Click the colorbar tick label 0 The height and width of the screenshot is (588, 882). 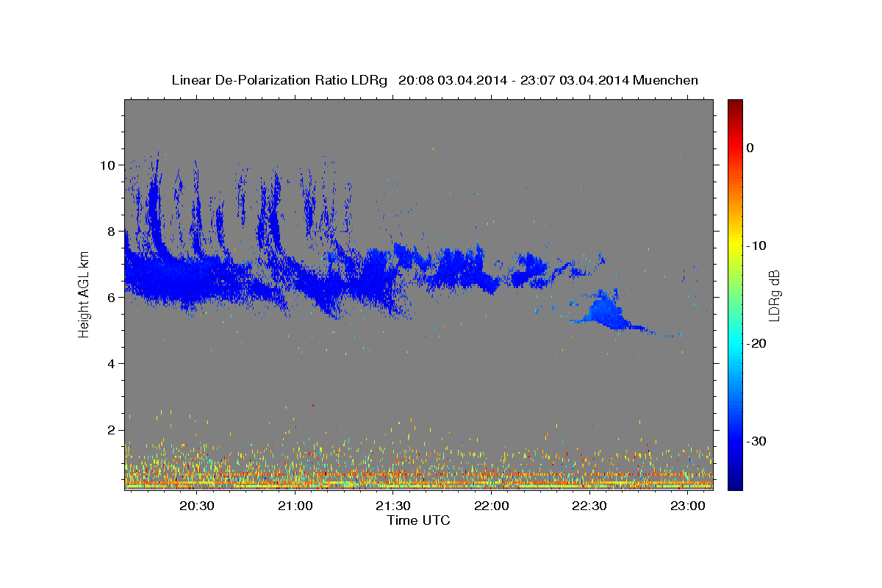(x=750, y=148)
